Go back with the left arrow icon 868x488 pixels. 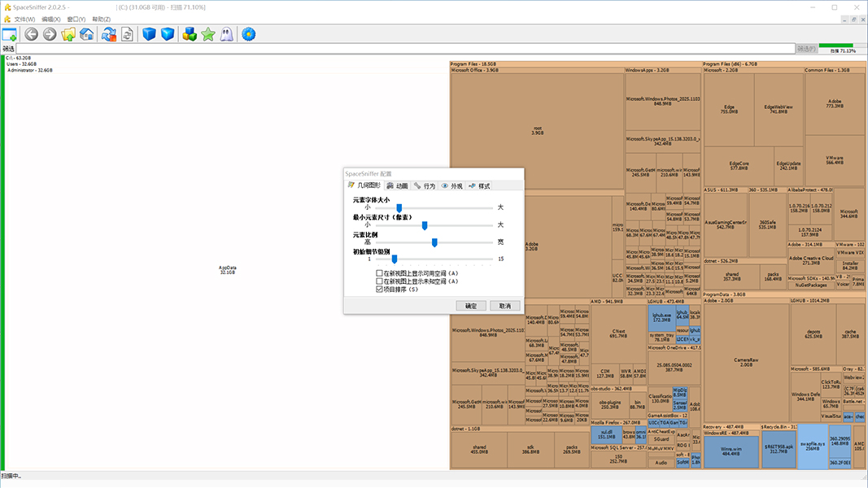pyautogui.click(x=32, y=34)
